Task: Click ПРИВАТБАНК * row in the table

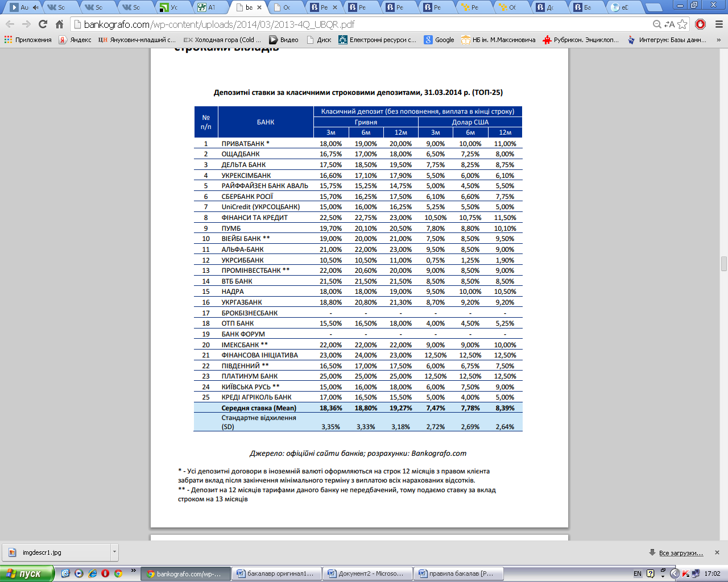Action: 358,144
